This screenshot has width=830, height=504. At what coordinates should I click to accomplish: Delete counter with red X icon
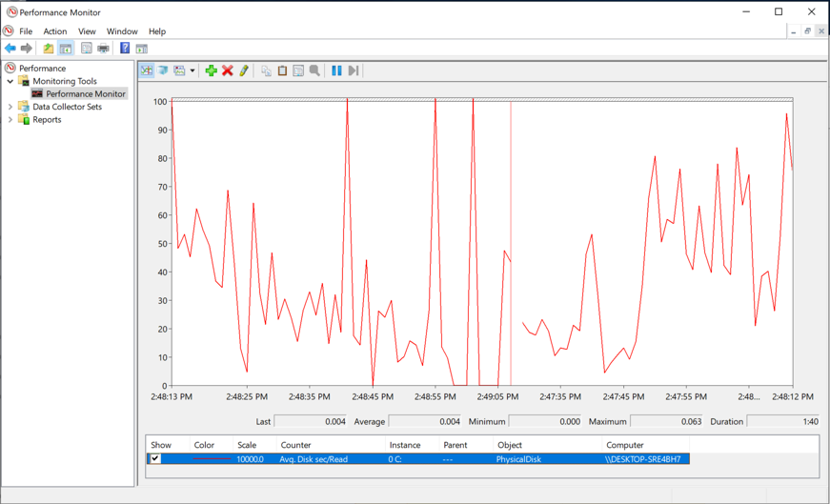(x=228, y=71)
